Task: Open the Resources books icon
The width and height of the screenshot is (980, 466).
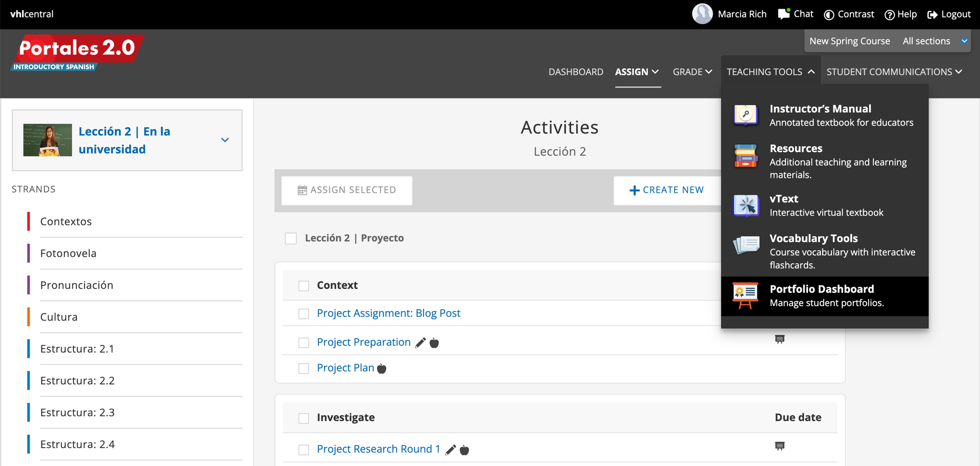Action: [746, 156]
